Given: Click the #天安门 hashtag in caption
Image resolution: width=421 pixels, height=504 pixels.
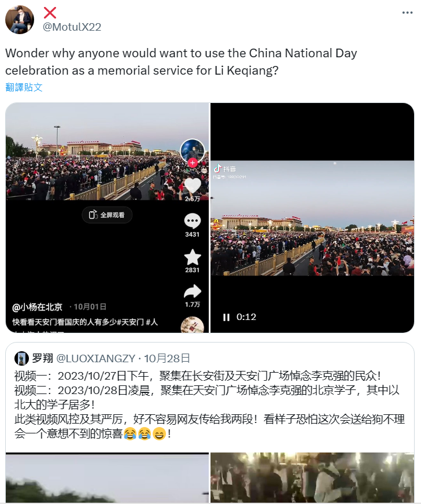Looking at the screenshot, I should point(130,322).
